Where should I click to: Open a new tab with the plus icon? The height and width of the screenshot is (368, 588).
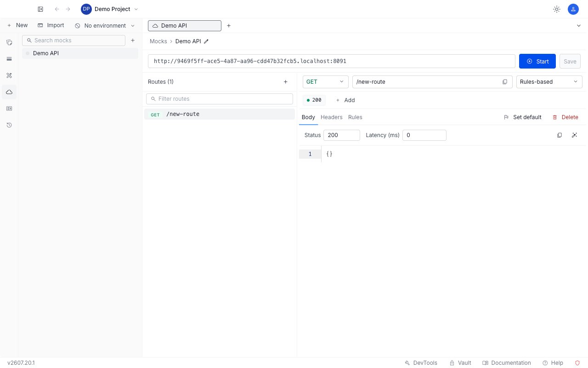click(229, 26)
